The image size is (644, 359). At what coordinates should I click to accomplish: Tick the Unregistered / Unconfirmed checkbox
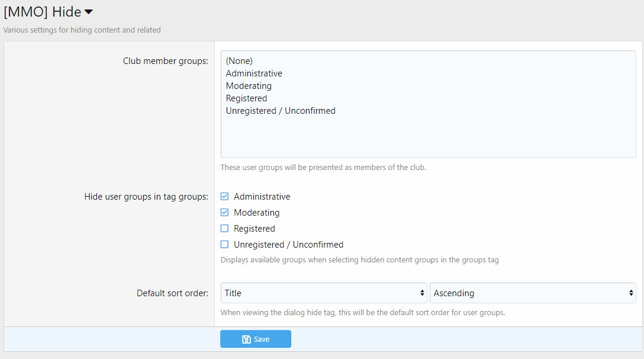pos(224,245)
